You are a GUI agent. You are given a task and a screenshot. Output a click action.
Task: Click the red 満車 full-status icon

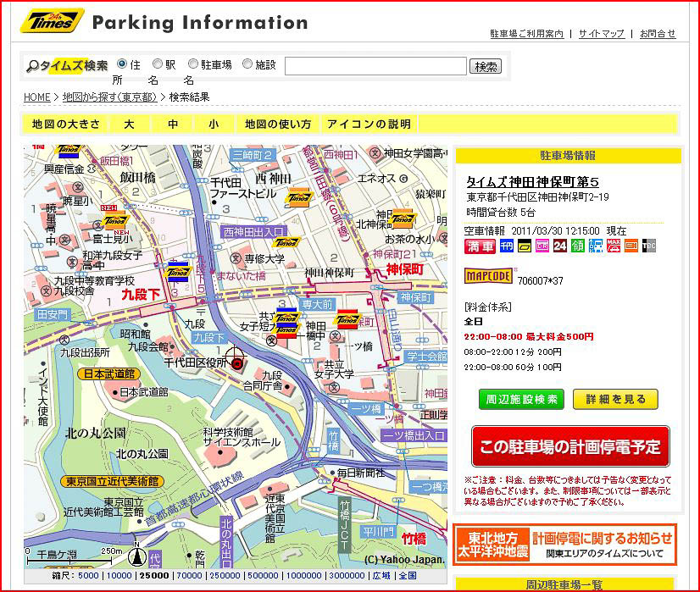coord(480,246)
